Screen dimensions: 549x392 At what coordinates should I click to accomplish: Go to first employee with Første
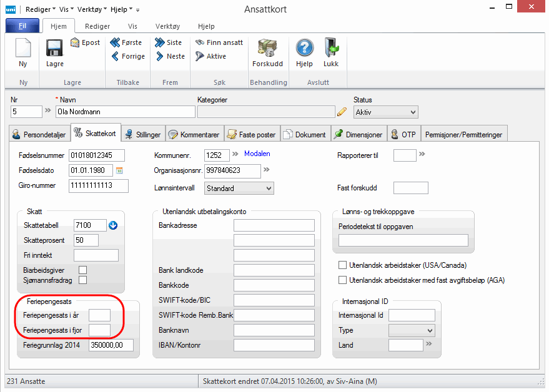point(126,42)
